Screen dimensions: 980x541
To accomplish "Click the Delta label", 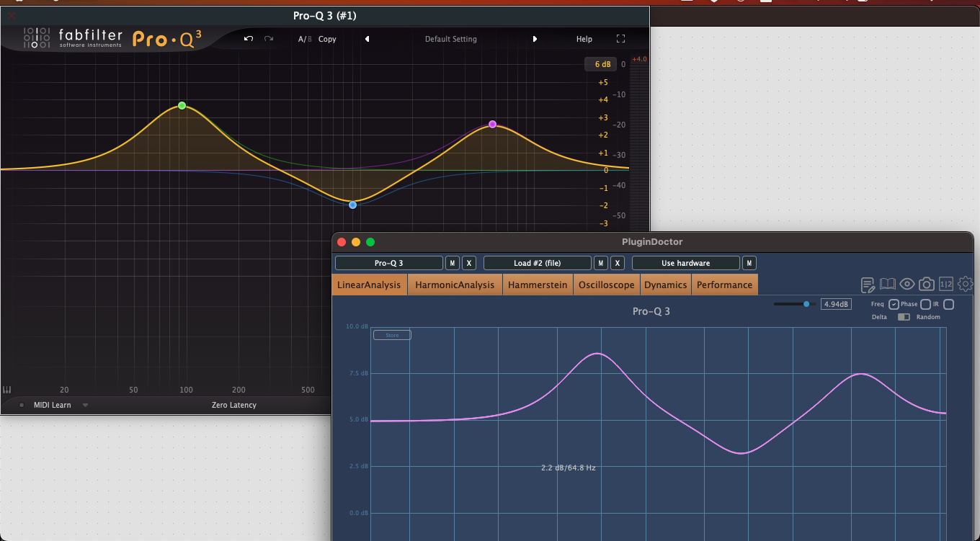I will click(x=879, y=317).
